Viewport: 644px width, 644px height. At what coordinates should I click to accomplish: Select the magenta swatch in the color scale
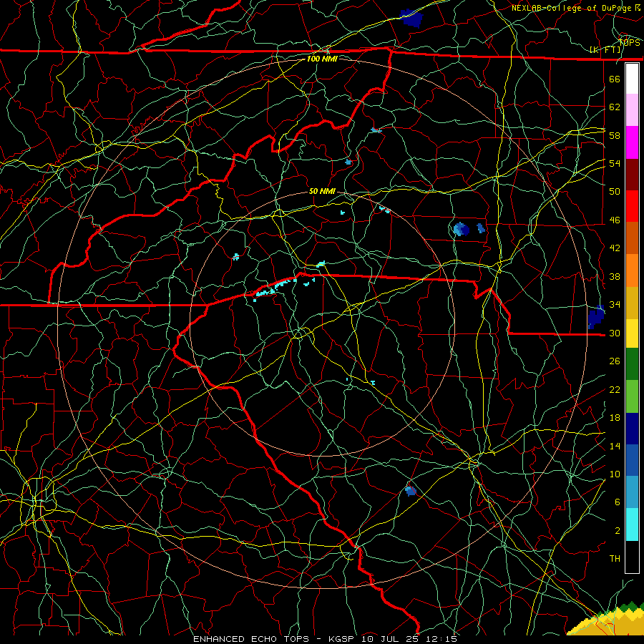(x=632, y=142)
